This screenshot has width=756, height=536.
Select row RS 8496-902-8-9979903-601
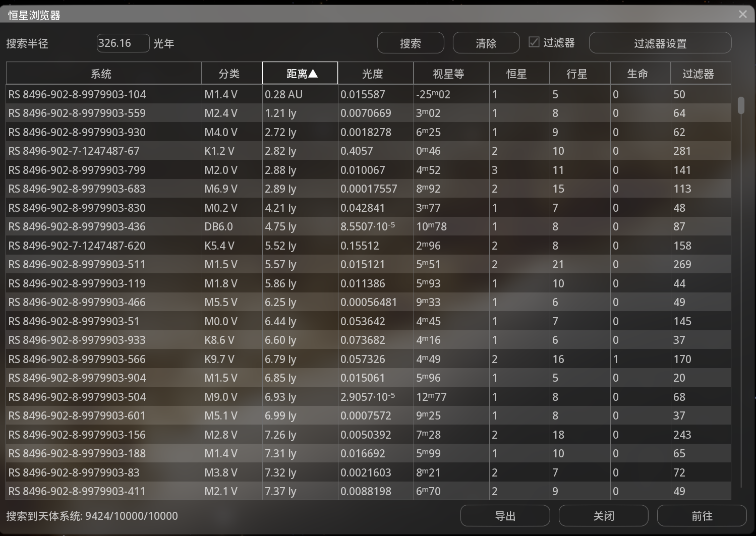[x=369, y=415]
